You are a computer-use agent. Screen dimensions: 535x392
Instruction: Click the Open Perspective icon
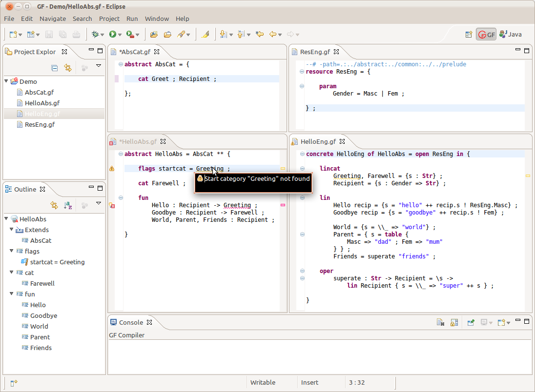click(x=469, y=34)
